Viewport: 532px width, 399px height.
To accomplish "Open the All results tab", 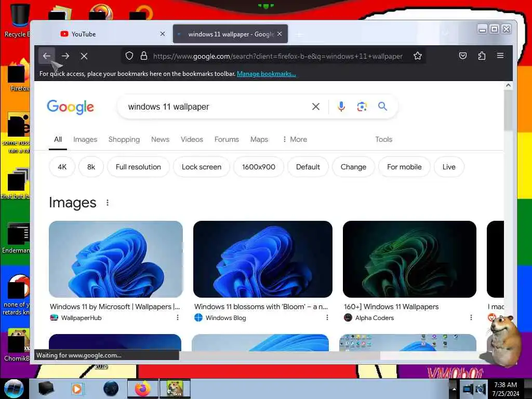I will (58, 139).
